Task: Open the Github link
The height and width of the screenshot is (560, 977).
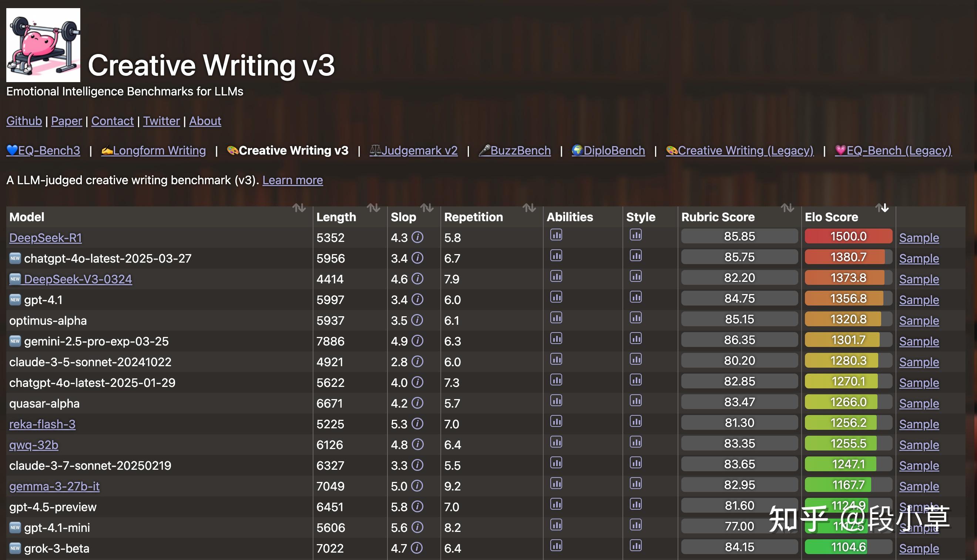Action: (x=24, y=121)
